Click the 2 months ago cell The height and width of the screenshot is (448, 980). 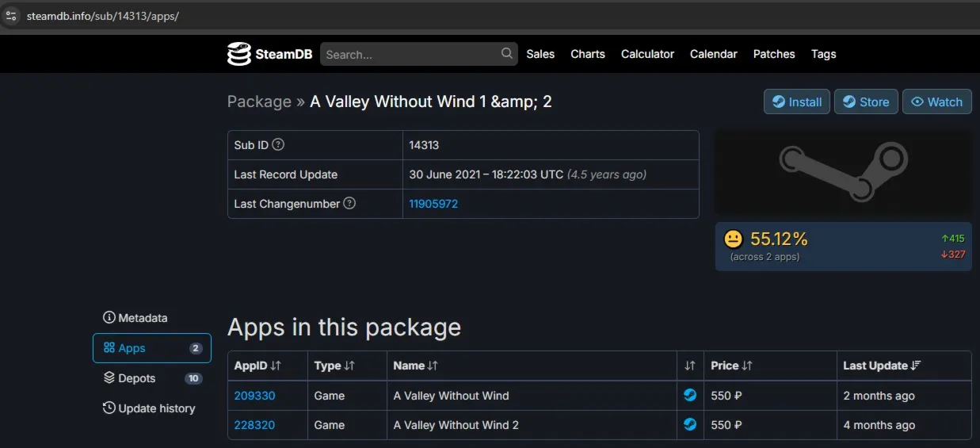[x=879, y=396]
